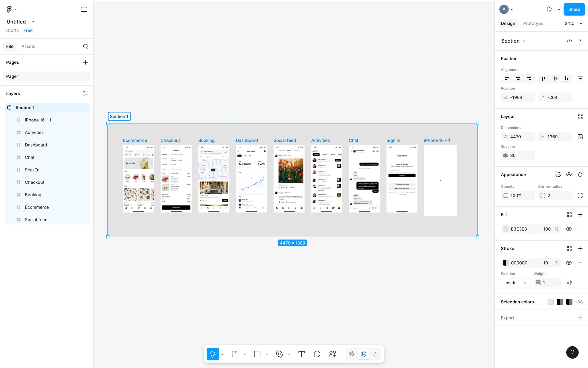
Task: Switch to the Assets tab
Action: pos(28,47)
